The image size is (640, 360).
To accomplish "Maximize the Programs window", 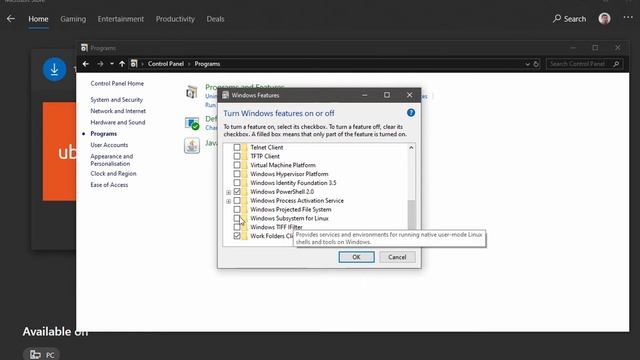I will (595, 48).
